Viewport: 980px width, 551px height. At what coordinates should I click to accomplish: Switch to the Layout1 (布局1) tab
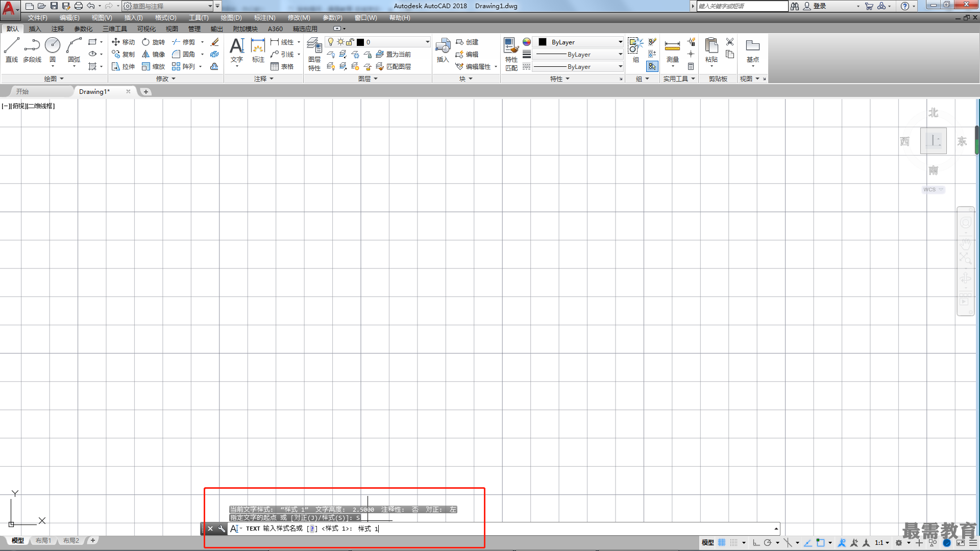point(43,541)
